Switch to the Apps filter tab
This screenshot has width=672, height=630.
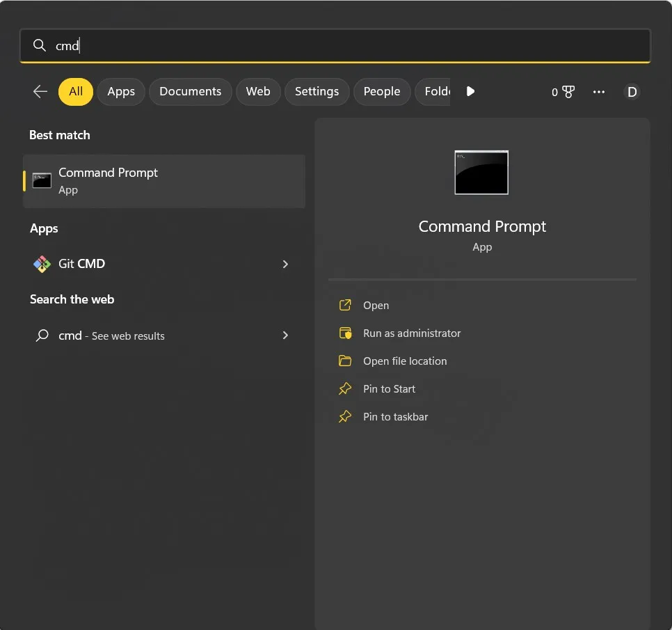(x=121, y=91)
